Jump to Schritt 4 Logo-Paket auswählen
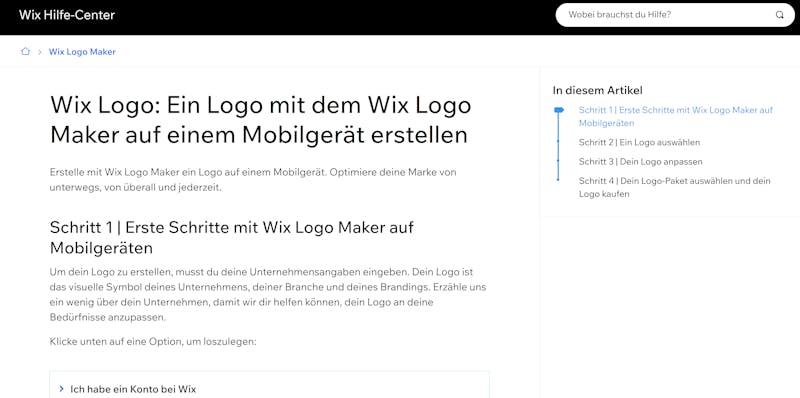The height and width of the screenshot is (398, 800). click(674, 187)
